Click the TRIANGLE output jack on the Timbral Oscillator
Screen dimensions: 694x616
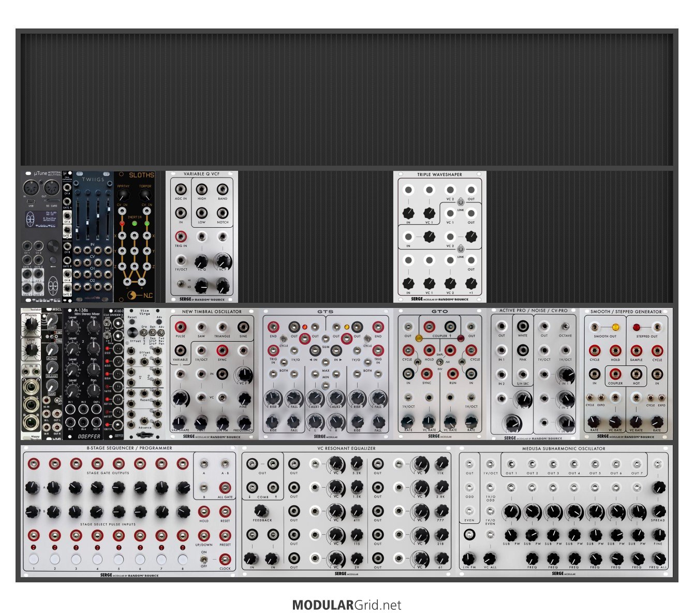pos(223,327)
